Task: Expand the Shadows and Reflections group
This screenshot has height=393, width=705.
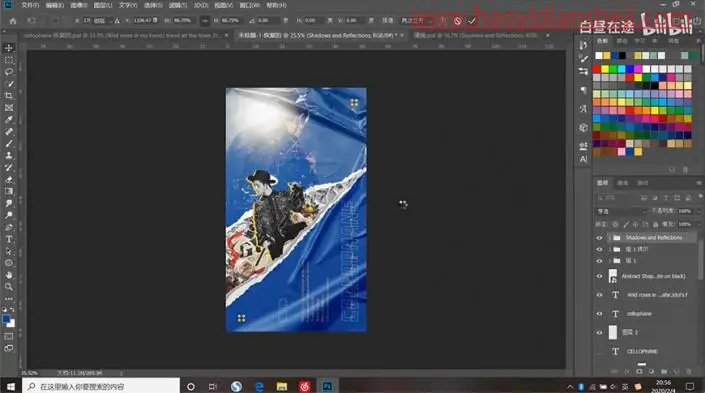Action: click(x=609, y=237)
